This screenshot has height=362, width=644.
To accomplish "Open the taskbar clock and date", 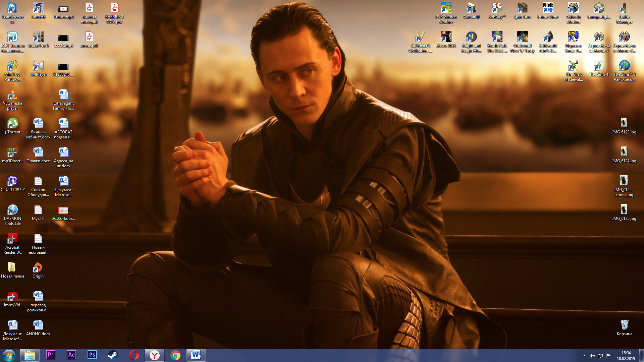I will pos(626,356).
